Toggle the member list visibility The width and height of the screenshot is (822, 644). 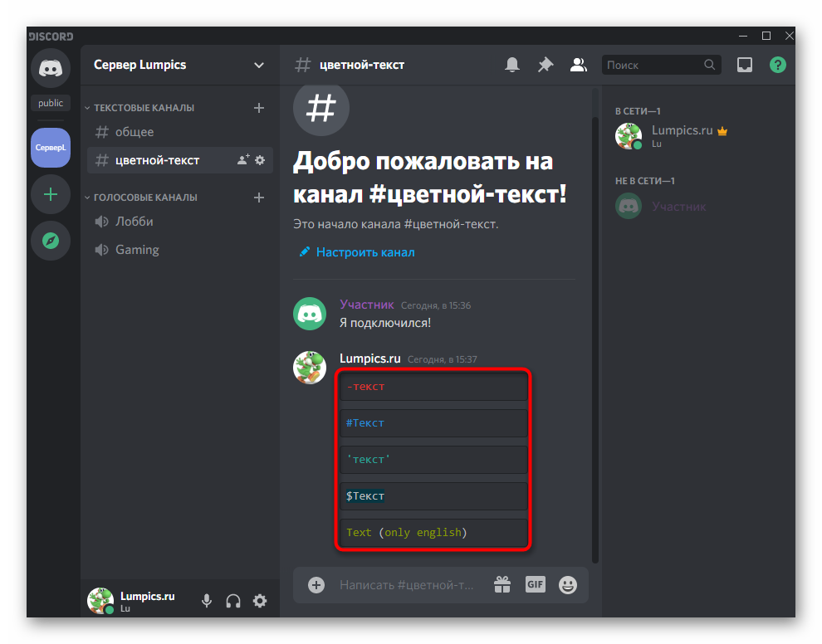coord(579,65)
